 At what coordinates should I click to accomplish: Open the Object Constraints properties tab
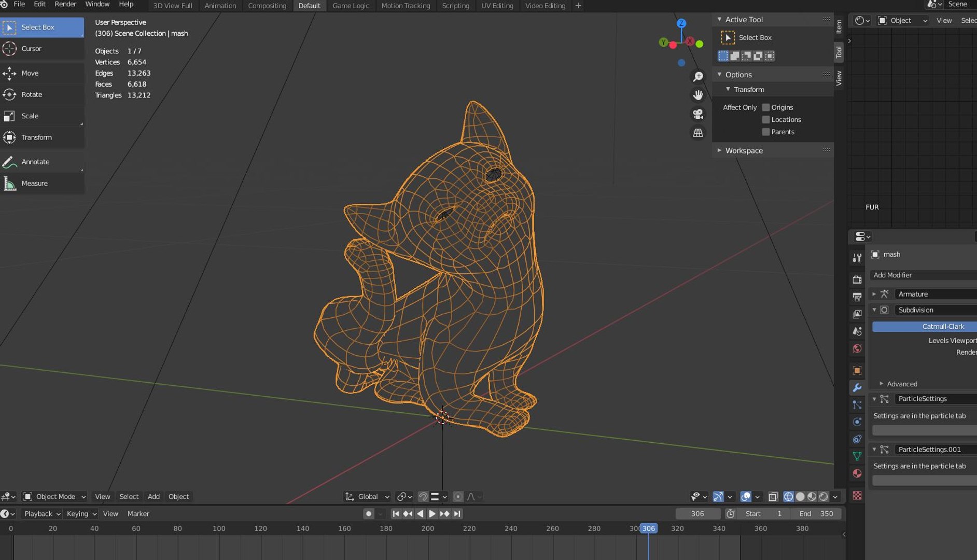tap(857, 439)
